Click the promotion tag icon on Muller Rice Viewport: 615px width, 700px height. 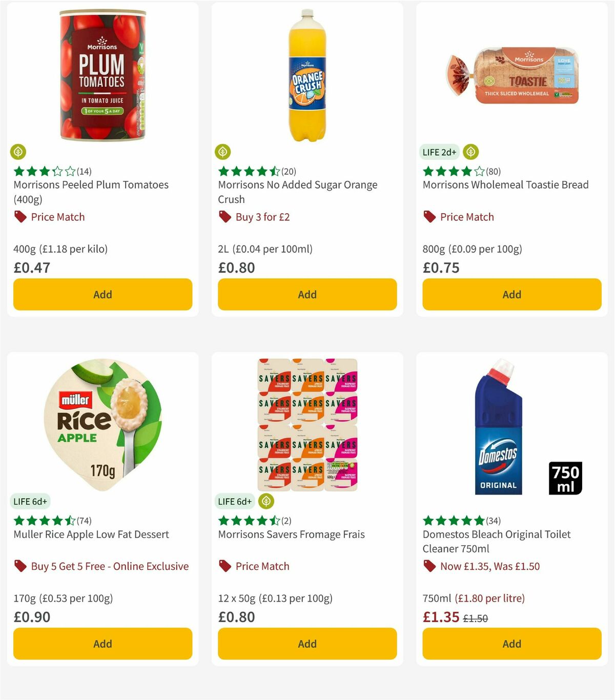click(x=19, y=566)
